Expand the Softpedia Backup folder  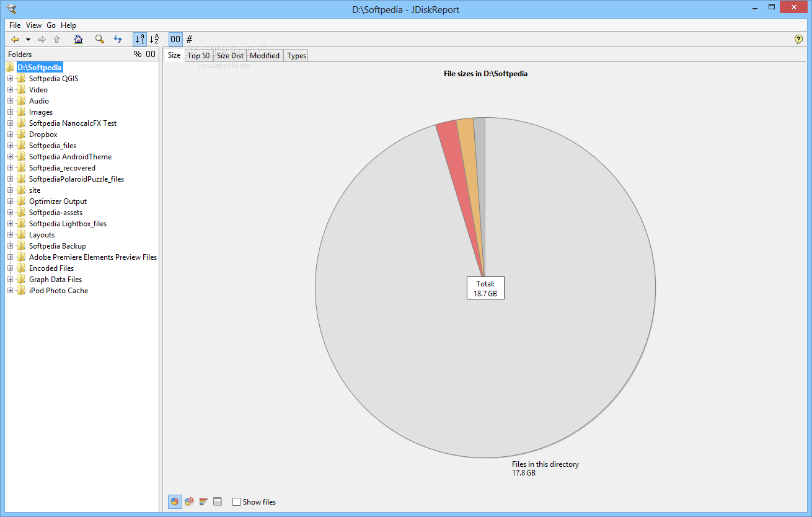[x=10, y=246]
